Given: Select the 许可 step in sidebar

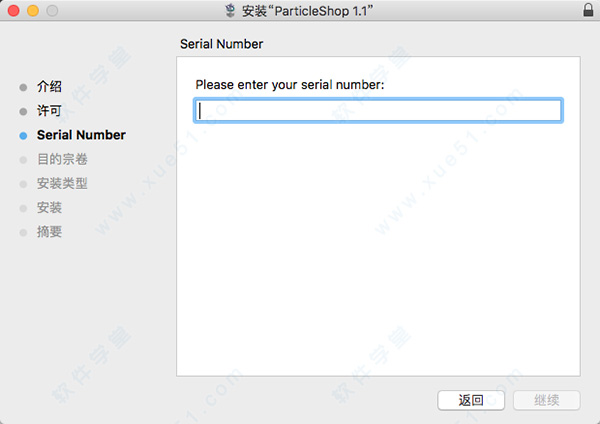Looking at the screenshot, I should [49, 111].
